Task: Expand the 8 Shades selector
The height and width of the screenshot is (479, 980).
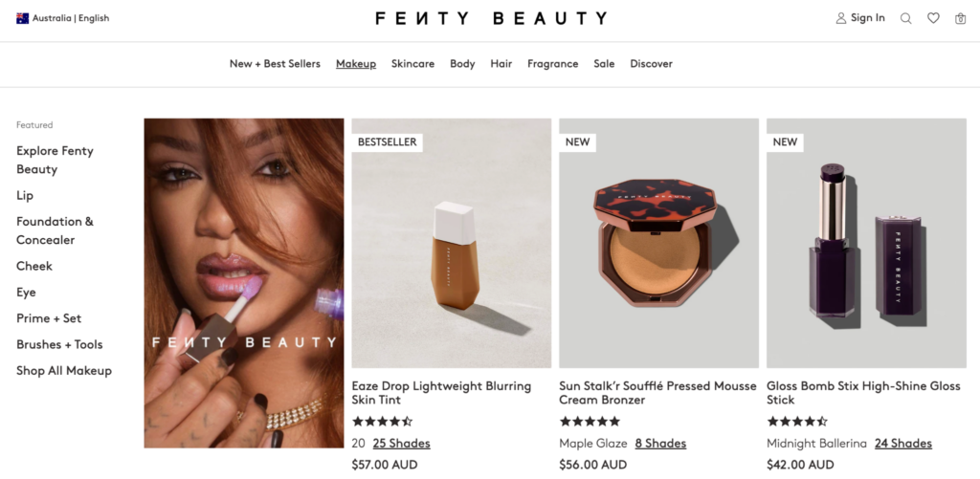Action: (660, 444)
